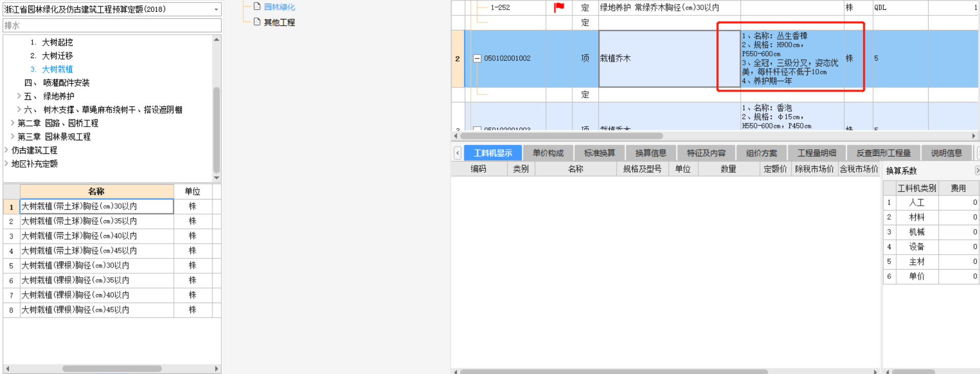The width and height of the screenshot is (980, 374).
Task: Click the tab strip scroll-left arrow
Action: tap(458, 153)
